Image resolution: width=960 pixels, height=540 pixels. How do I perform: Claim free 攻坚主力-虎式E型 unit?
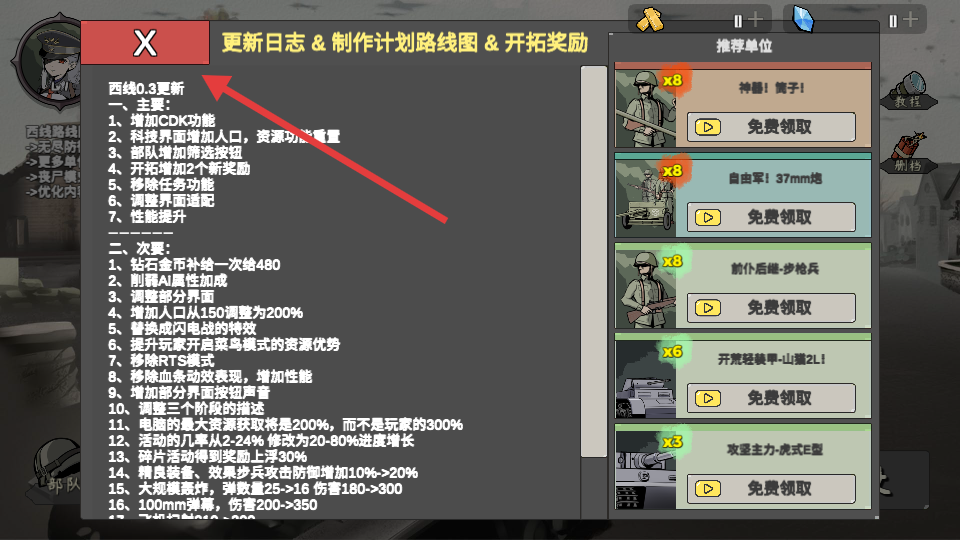(771, 489)
